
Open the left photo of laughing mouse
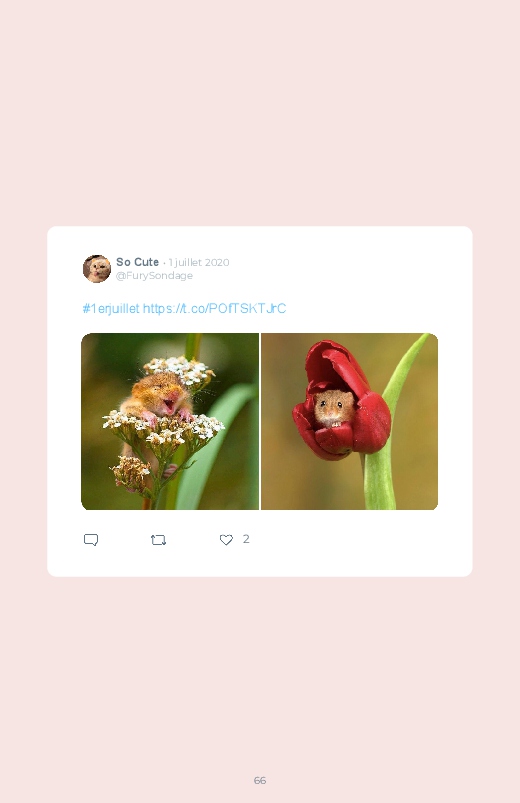click(x=170, y=421)
